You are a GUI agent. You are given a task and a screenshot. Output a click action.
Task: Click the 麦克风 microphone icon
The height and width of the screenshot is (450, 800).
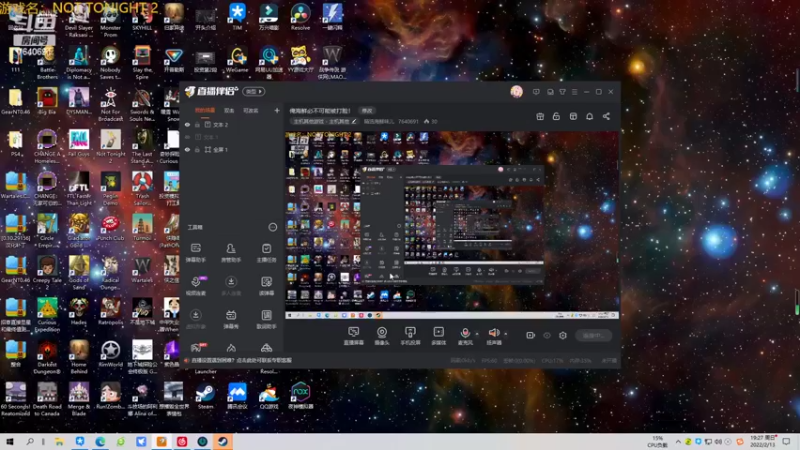click(465, 333)
